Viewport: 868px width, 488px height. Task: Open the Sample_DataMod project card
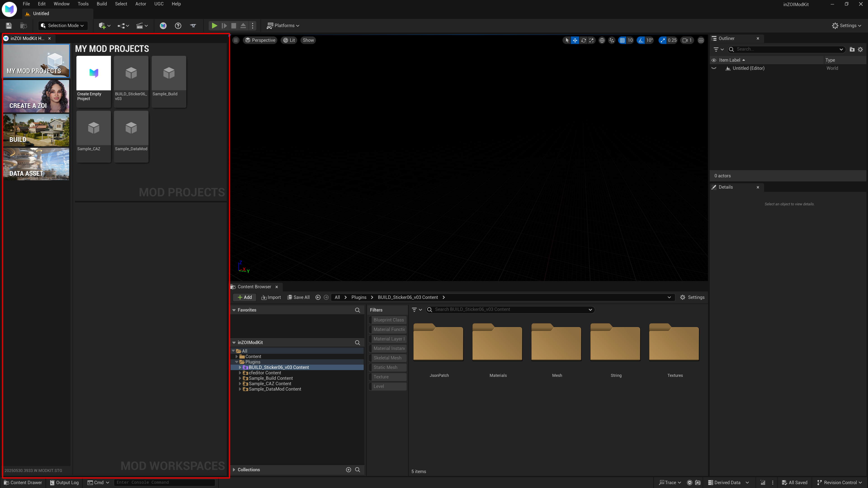[131, 136]
